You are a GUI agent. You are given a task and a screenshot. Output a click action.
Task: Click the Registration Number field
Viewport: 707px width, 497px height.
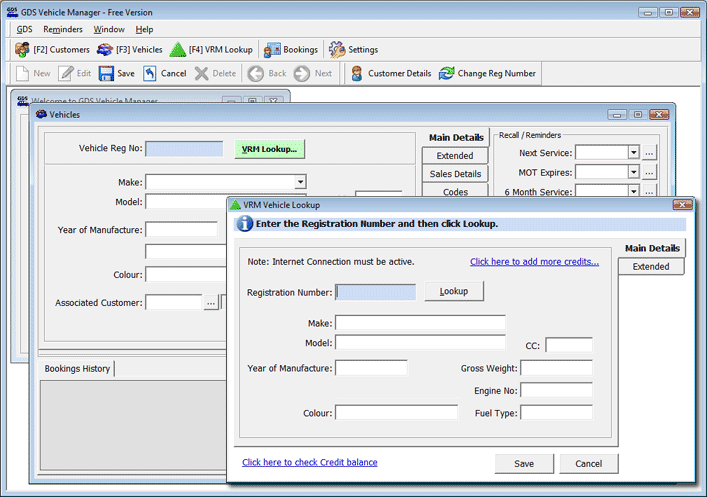(x=376, y=292)
